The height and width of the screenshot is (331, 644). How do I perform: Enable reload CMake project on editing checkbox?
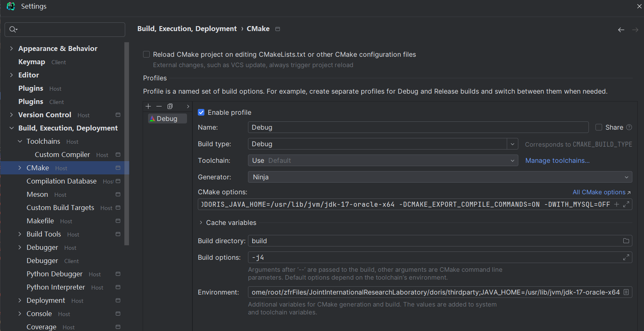(146, 54)
